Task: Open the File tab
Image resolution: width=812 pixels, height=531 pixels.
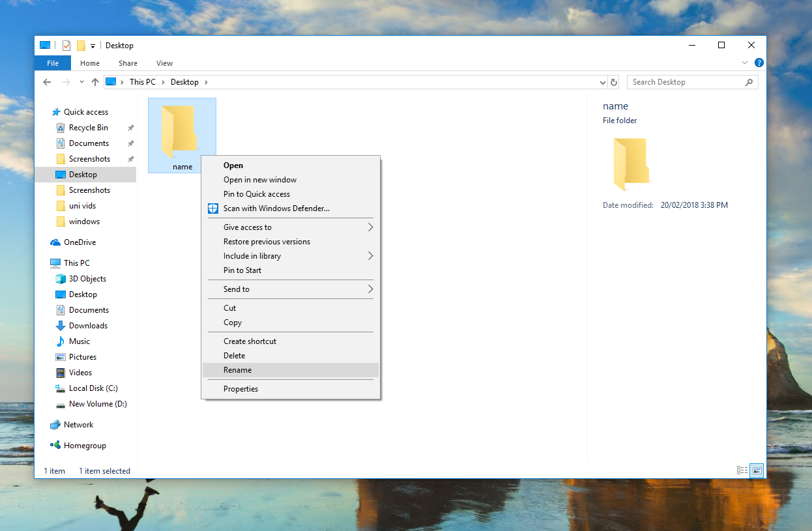Action: [x=53, y=63]
